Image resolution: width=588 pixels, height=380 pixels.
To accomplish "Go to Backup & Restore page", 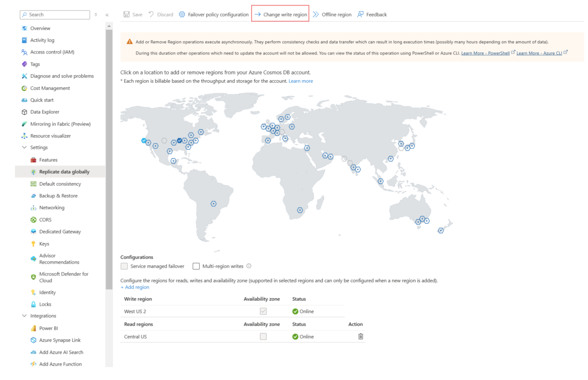I will (58, 196).
